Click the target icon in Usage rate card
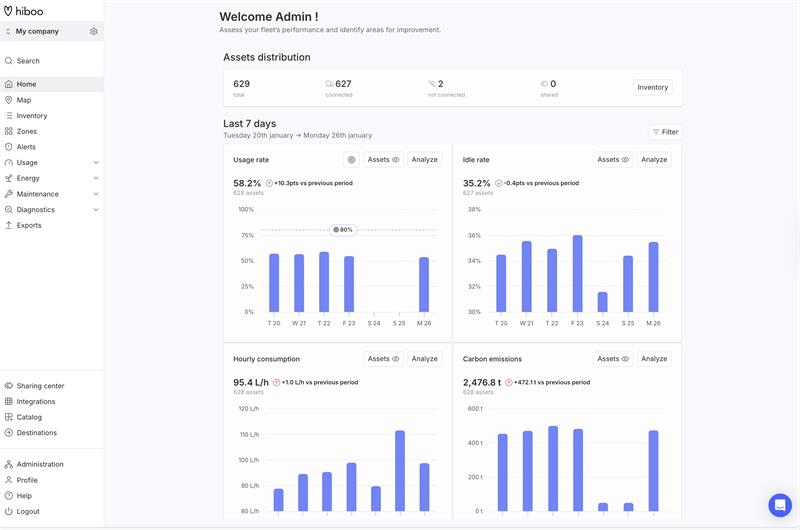 click(x=351, y=160)
